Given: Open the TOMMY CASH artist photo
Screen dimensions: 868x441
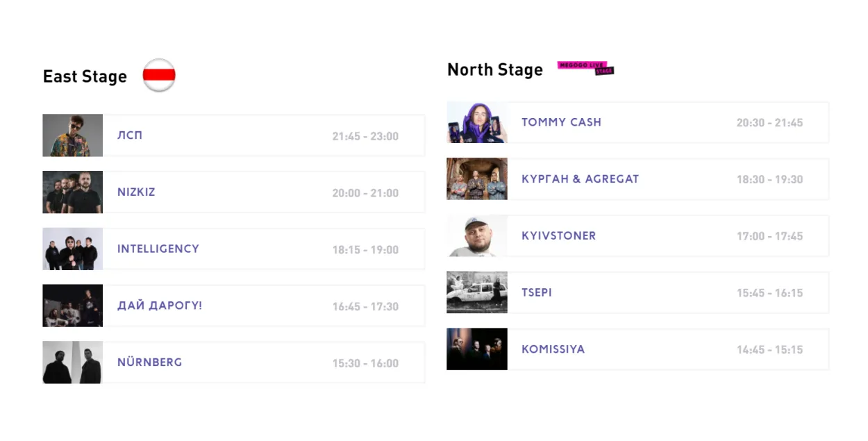Looking at the screenshot, I should pyautogui.click(x=477, y=123).
